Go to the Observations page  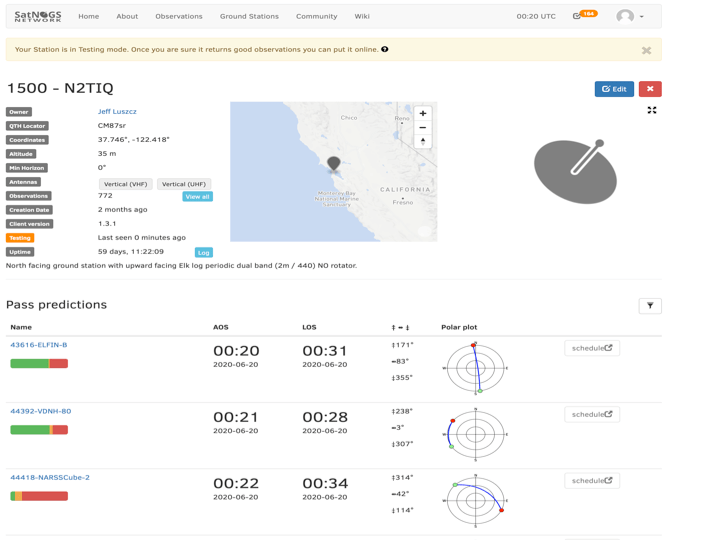click(179, 16)
